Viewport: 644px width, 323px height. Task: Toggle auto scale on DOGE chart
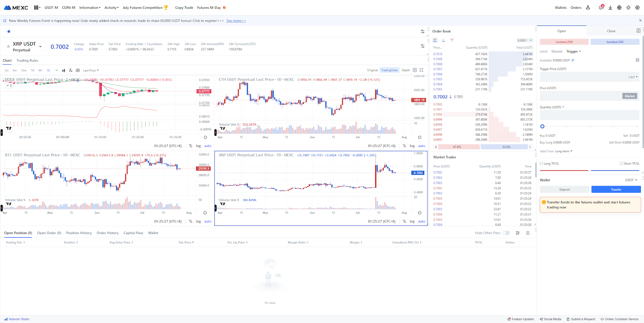point(208,146)
